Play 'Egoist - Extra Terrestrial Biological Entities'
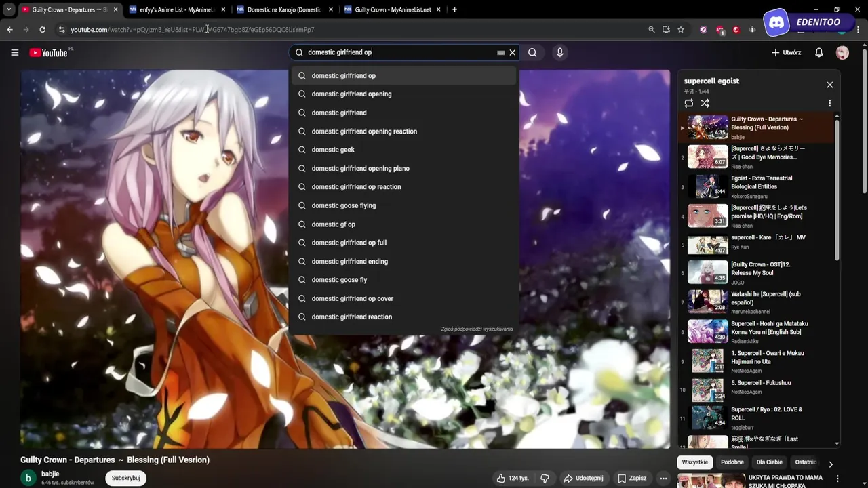868x488 pixels. [x=757, y=186]
